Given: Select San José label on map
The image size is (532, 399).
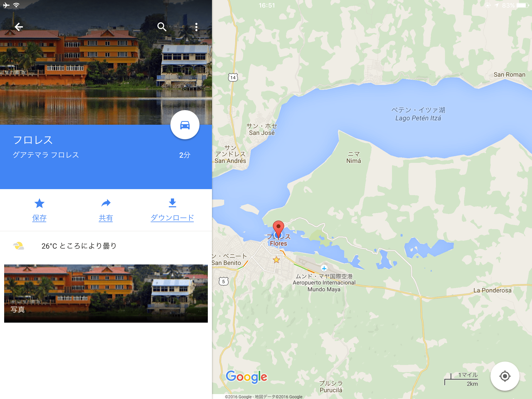Looking at the screenshot, I should 262,133.
